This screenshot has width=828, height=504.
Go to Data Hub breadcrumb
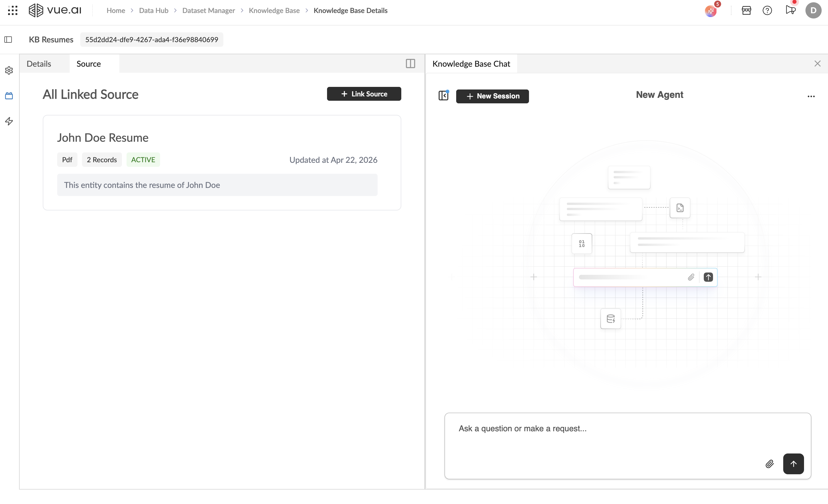[x=154, y=10]
